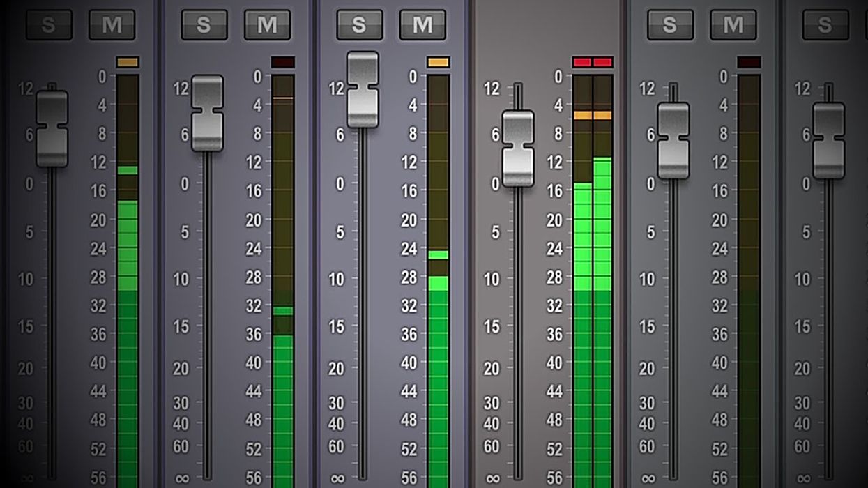Select the fader handle on the highlighted stereo channel
Image resolution: width=868 pixels, height=488 pixels.
pos(516,148)
